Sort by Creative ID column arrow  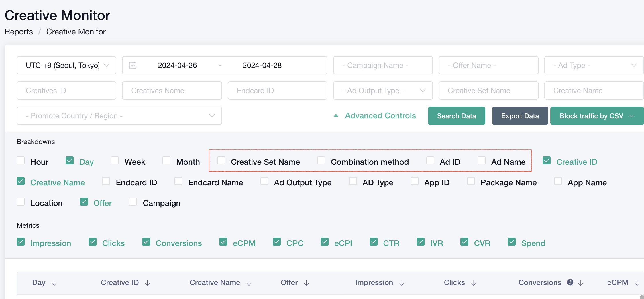[148, 283]
